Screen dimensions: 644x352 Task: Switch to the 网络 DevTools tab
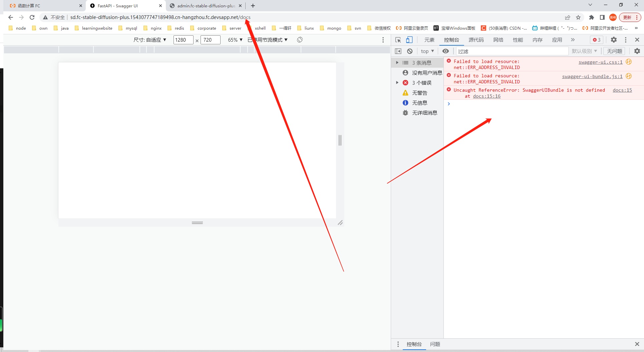[498, 40]
